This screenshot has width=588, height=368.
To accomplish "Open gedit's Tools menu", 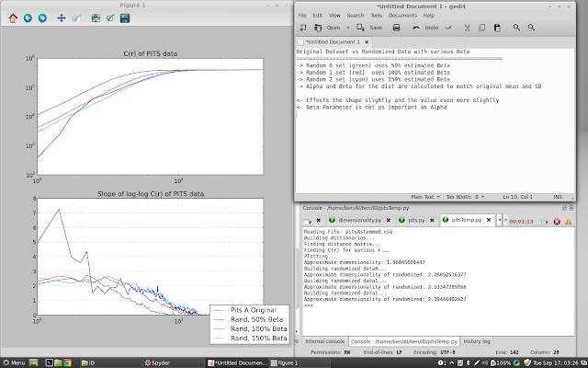I will 376,16.
